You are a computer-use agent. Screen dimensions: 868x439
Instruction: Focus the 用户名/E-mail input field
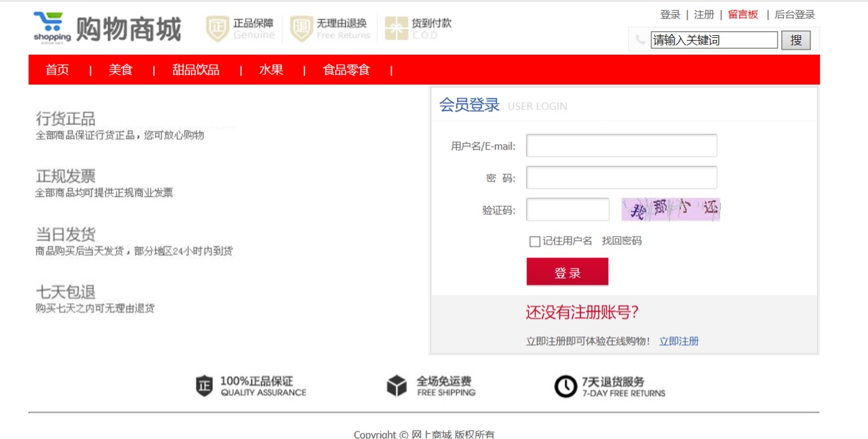(622, 146)
